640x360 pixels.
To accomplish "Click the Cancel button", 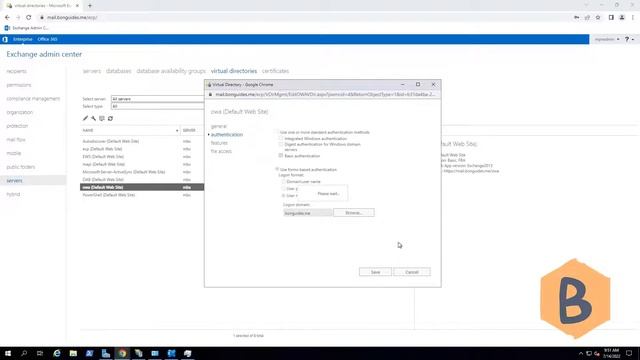I will (x=412, y=272).
